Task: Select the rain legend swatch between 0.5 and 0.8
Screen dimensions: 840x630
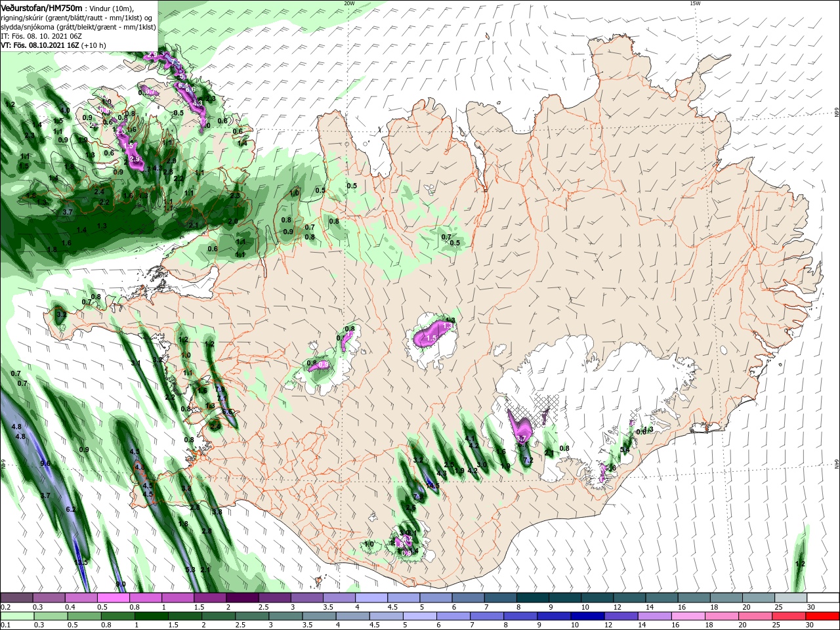Action: (x=84, y=616)
